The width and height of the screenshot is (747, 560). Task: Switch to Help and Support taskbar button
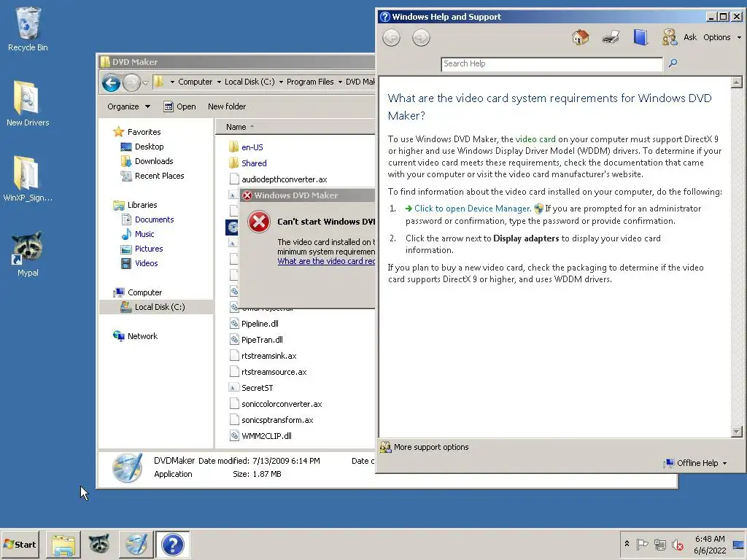pos(172,544)
